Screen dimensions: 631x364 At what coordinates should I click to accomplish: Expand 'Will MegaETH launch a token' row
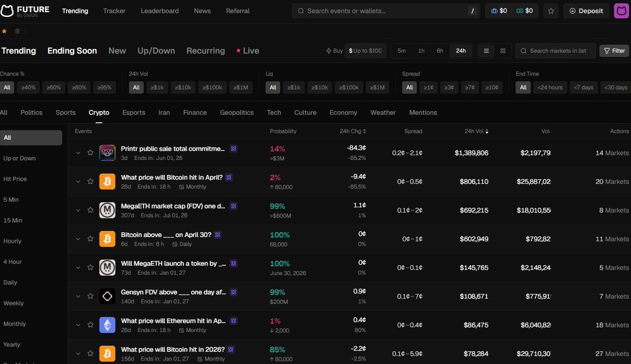pos(78,267)
